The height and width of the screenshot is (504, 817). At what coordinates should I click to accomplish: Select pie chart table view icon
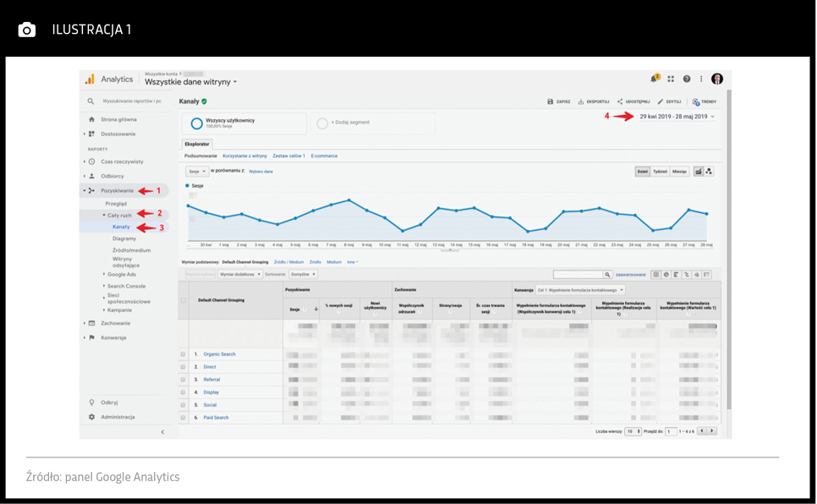click(x=666, y=275)
